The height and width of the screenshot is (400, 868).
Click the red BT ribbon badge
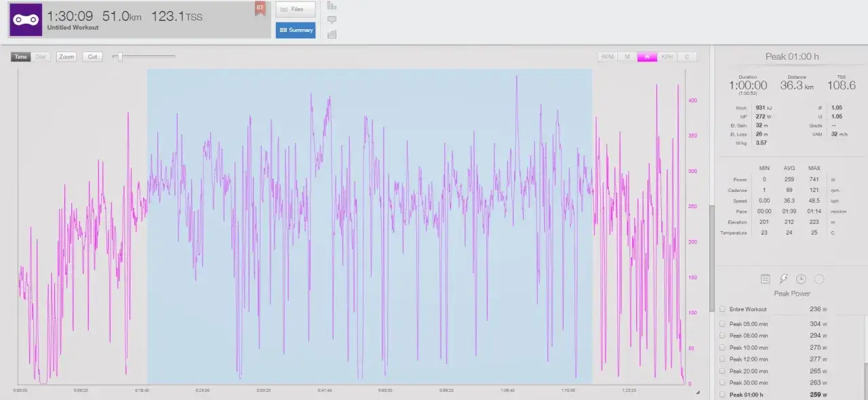pos(260,8)
